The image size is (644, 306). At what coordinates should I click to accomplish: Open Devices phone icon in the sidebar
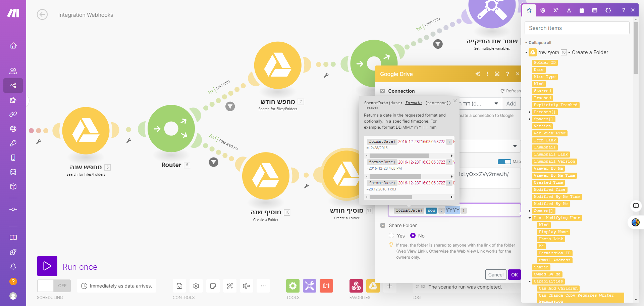point(13,158)
